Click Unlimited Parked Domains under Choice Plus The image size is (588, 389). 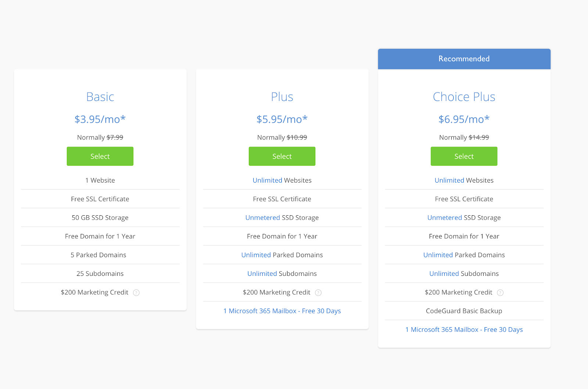pyautogui.click(x=438, y=255)
